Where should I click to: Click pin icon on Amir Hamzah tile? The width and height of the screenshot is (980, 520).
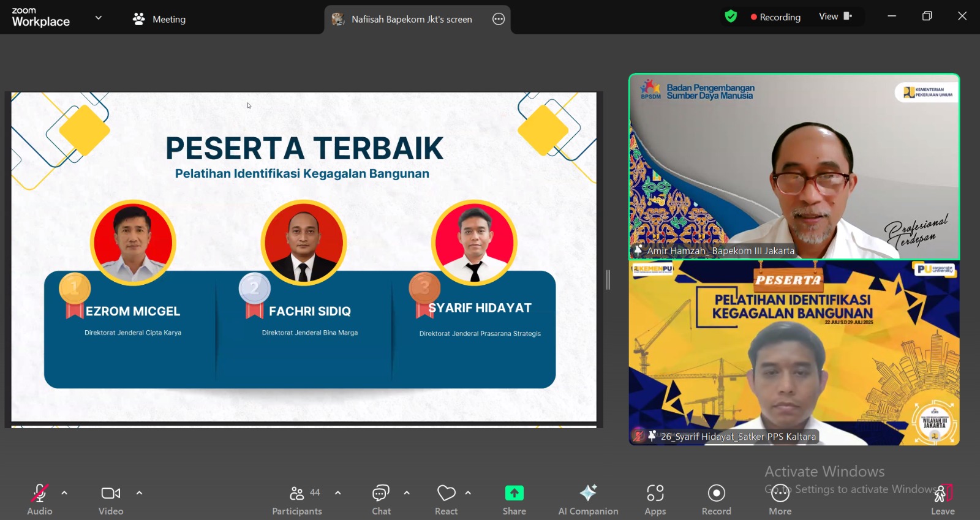638,251
